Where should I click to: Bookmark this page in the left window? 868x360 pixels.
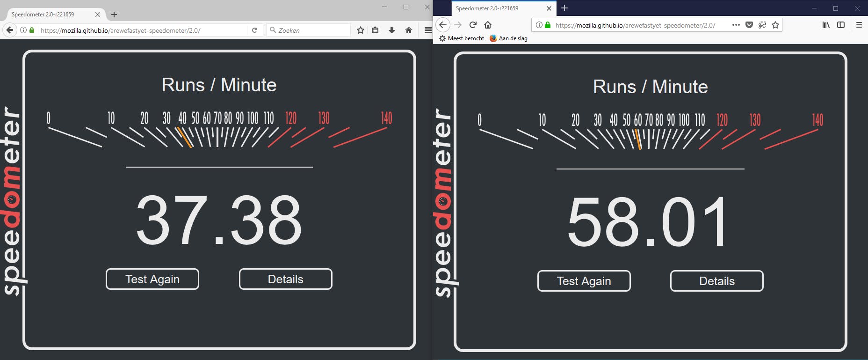[x=361, y=30]
